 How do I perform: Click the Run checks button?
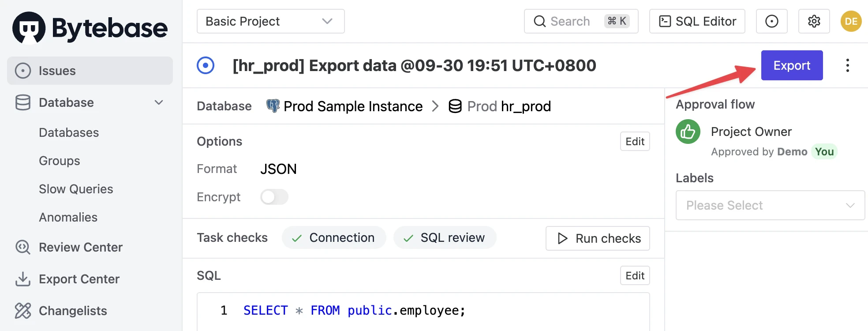tap(597, 238)
